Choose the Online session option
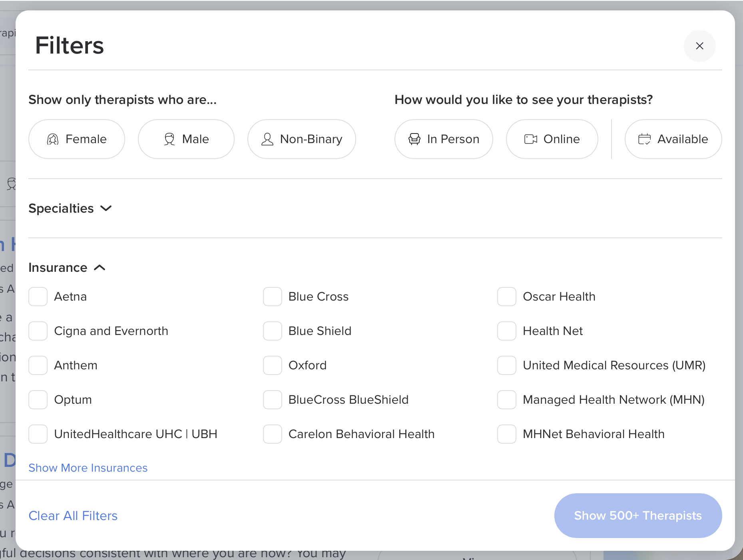Viewport: 743px width, 560px height. (552, 139)
